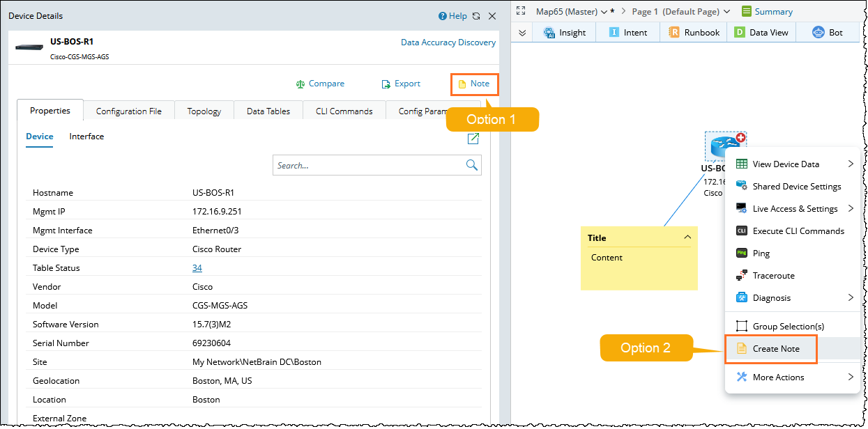Export the device details
The width and height of the screenshot is (868, 429).
tap(401, 84)
